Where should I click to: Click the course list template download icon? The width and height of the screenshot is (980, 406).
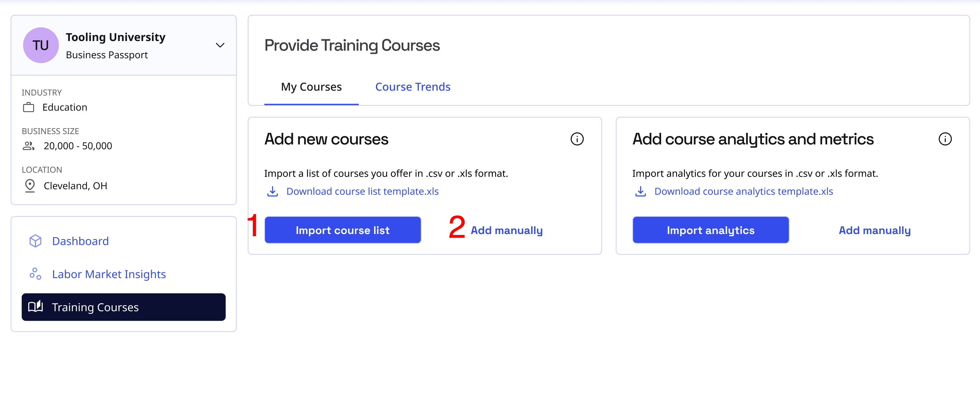[272, 191]
